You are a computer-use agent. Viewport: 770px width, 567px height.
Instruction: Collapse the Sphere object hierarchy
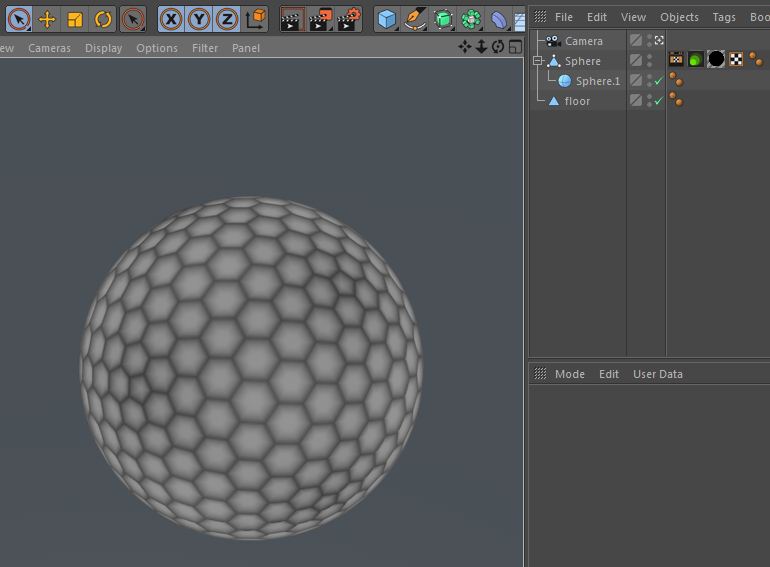pos(538,61)
